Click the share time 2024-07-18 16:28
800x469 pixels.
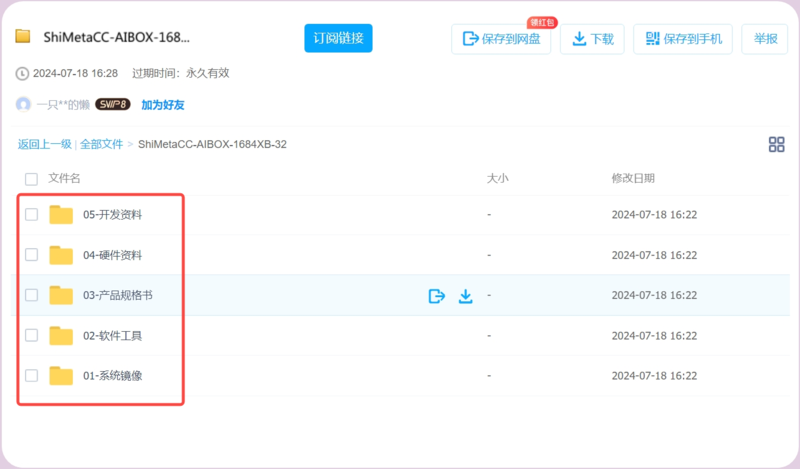tap(76, 73)
